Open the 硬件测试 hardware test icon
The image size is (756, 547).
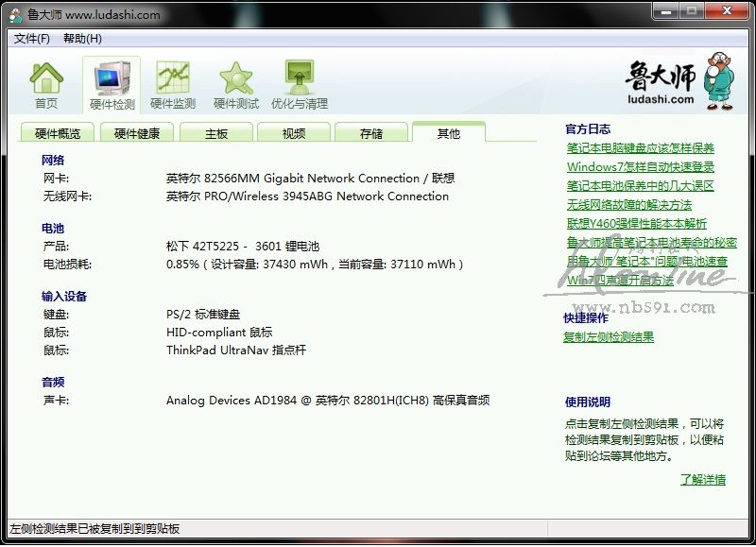[235, 86]
